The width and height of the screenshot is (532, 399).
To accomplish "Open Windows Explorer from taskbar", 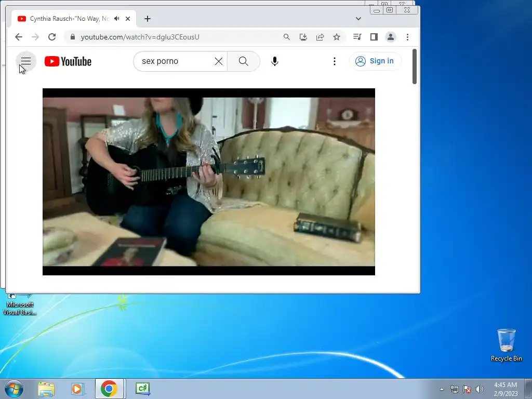I will click(46, 389).
